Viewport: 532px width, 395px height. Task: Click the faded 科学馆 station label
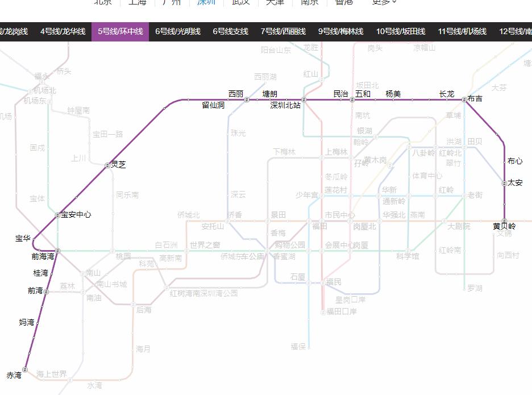click(x=408, y=256)
